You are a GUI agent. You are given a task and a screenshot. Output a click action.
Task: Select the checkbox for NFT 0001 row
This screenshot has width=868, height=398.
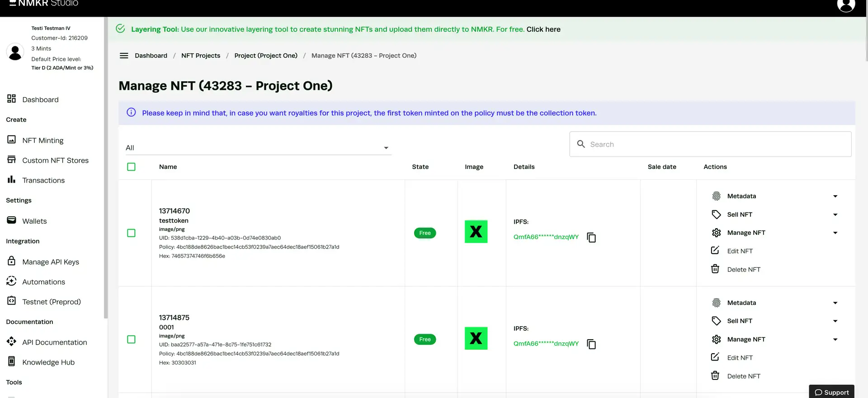[x=131, y=339]
